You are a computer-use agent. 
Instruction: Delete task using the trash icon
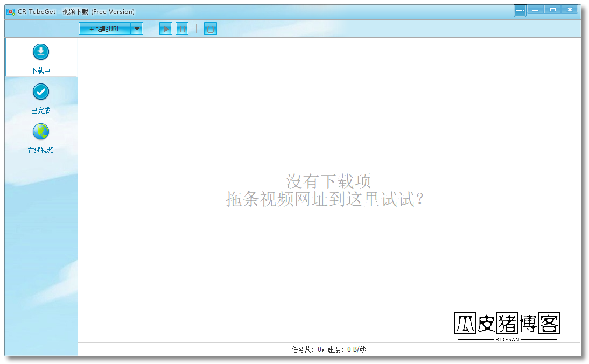click(x=211, y=29)
